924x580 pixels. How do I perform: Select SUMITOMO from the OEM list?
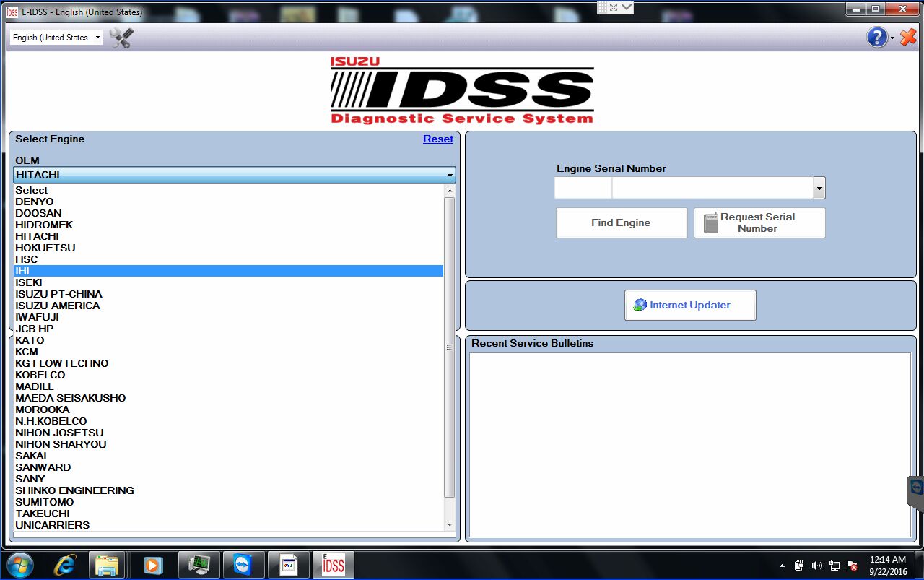coord(228,502)
